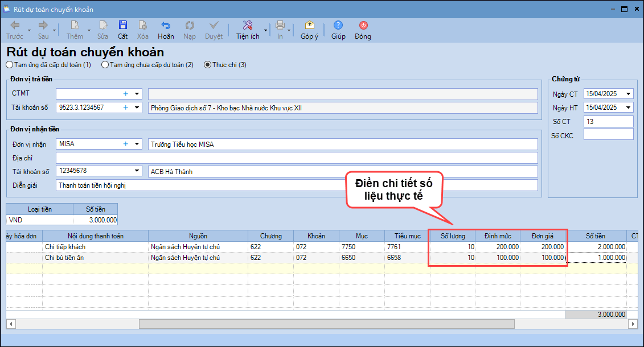Open the dropdown arrow next to Sau
Image resolution: width=644 pixels, height=347 pixels.
tap(54, 30)
